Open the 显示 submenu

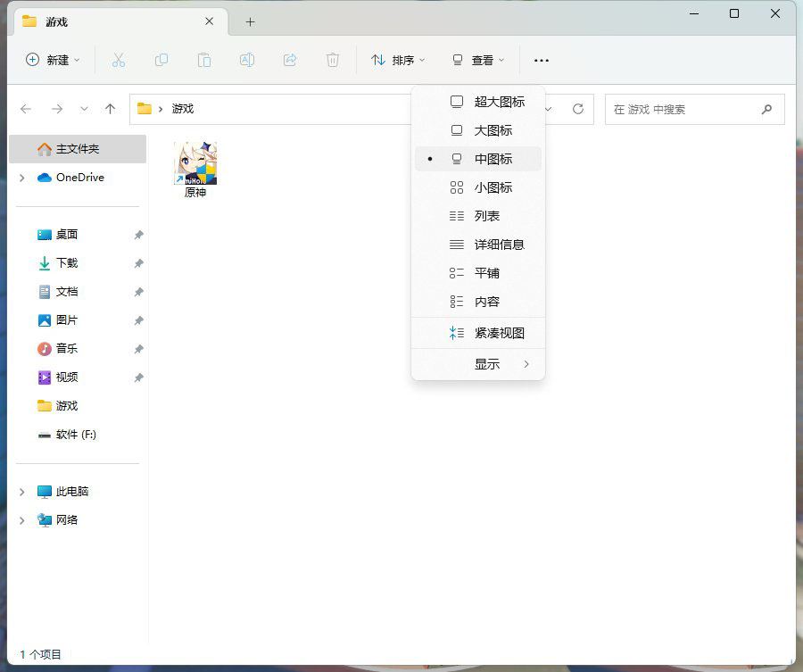coord(487,364)
